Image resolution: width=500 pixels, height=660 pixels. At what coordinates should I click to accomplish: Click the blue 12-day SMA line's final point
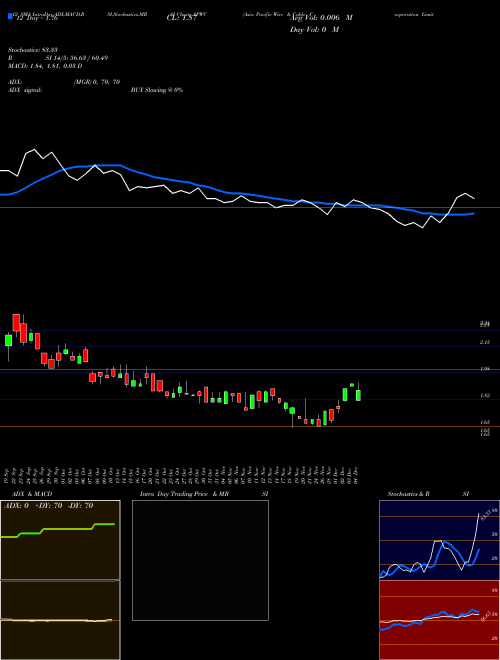(x=474, y=213)
